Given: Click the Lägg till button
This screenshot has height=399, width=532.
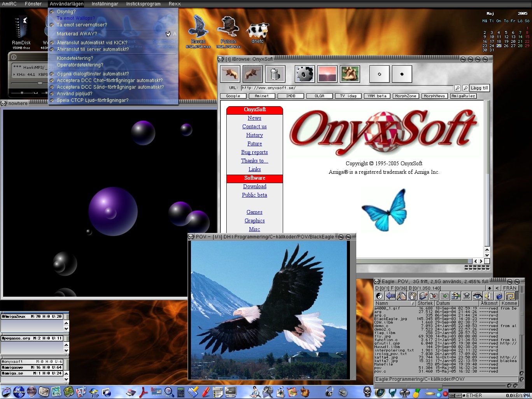Looking at the screenshot, I should click(479, 88).
